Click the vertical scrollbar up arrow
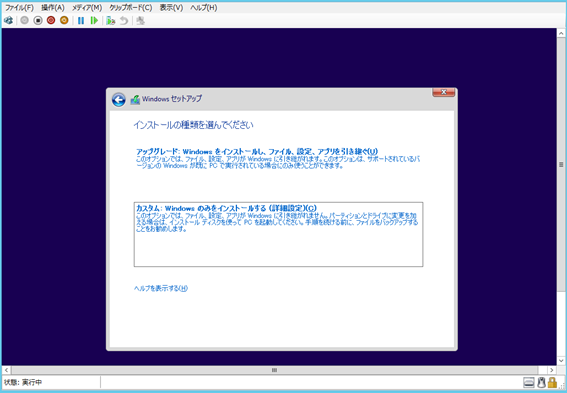 click(x=561, y=33)
